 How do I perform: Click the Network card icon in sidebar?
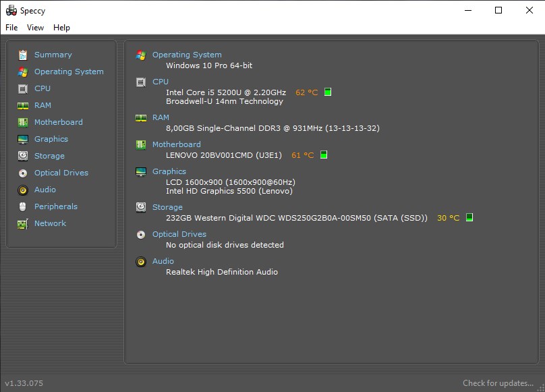(23, 223)
